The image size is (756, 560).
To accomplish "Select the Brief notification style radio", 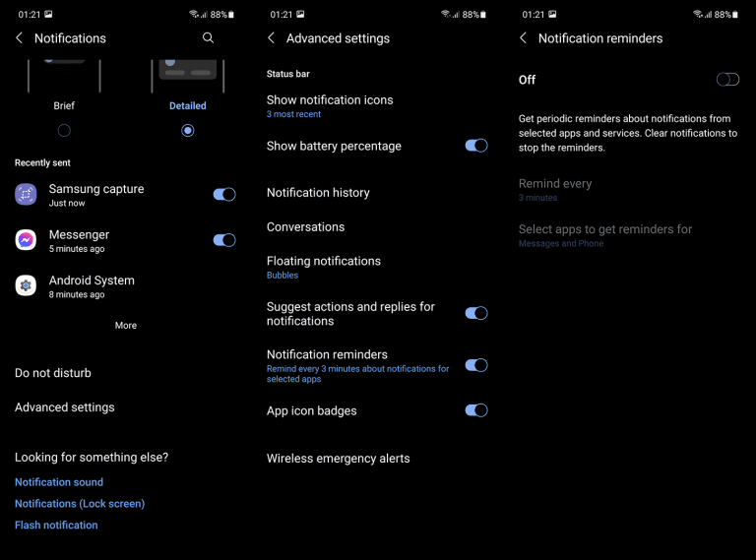I will tap(64, 130).
